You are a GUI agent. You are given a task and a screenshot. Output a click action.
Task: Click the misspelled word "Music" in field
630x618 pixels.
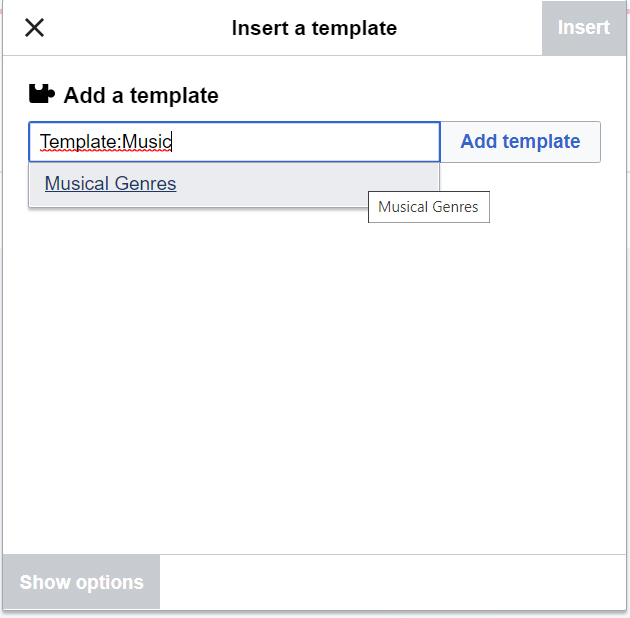tap(146, 142)
